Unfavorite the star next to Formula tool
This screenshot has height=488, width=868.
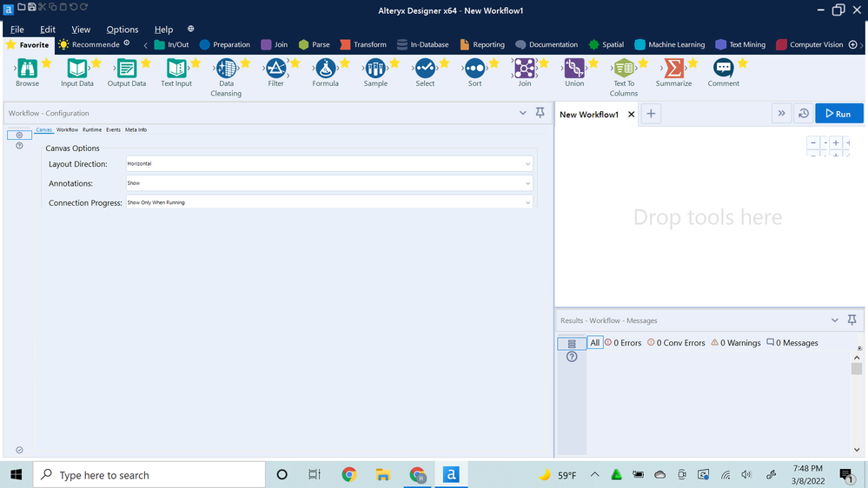345,63
